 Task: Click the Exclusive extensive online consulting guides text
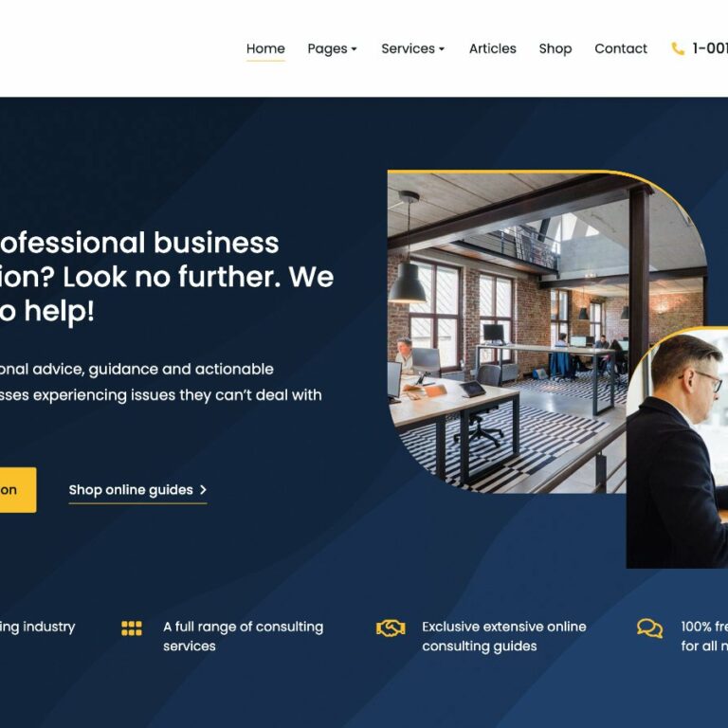pyautogui.click(x=503, y=636)
